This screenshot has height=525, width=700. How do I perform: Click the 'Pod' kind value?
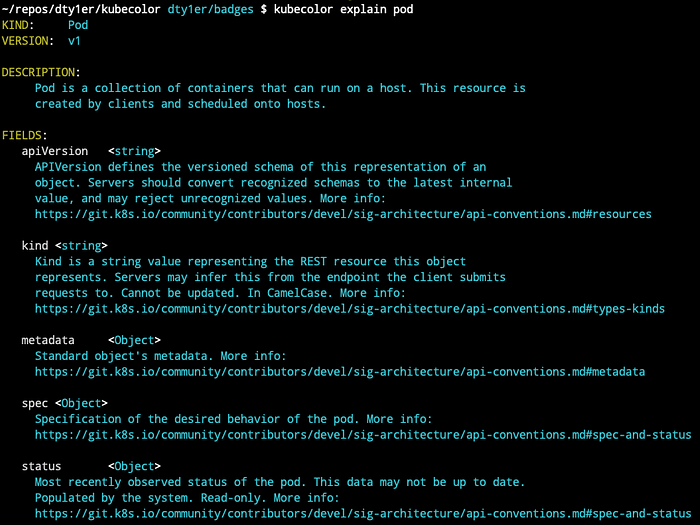click(x=78, y=25)
